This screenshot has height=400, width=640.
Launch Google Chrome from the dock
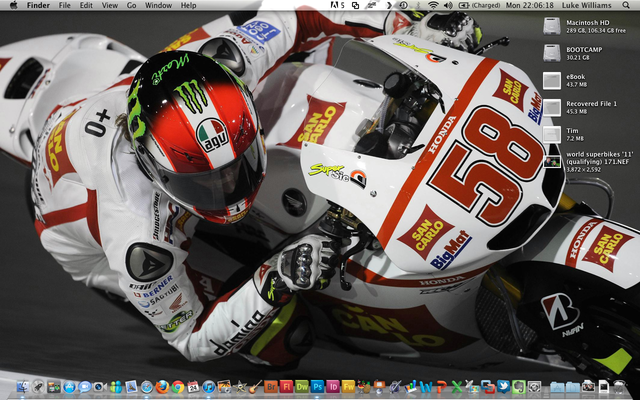coord(178,387)
